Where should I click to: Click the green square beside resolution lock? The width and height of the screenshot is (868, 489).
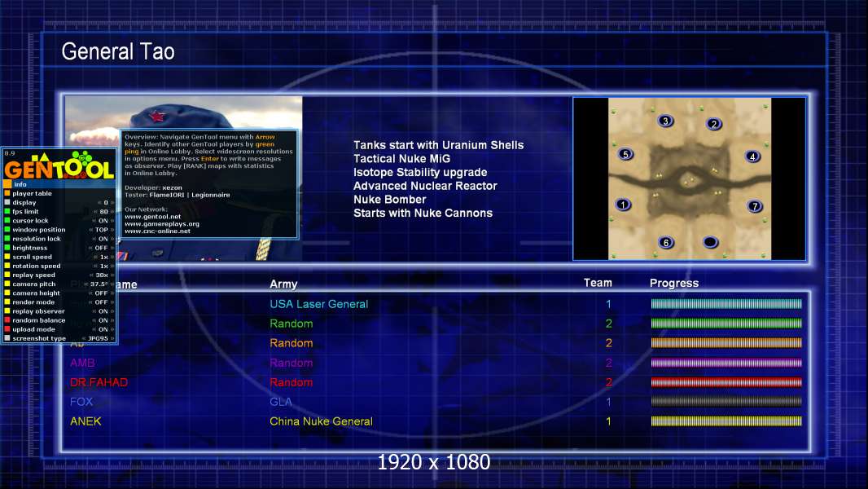point(7,239)
